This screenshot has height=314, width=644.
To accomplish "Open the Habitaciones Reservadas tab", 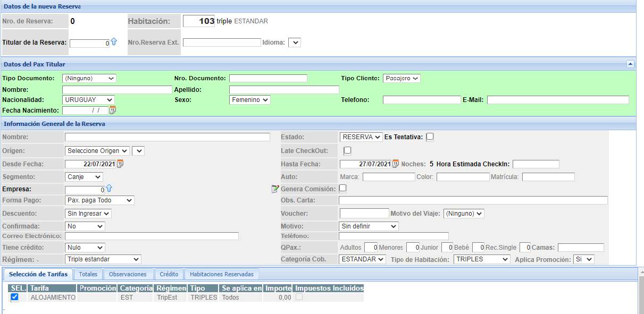I will click(222, 275).
